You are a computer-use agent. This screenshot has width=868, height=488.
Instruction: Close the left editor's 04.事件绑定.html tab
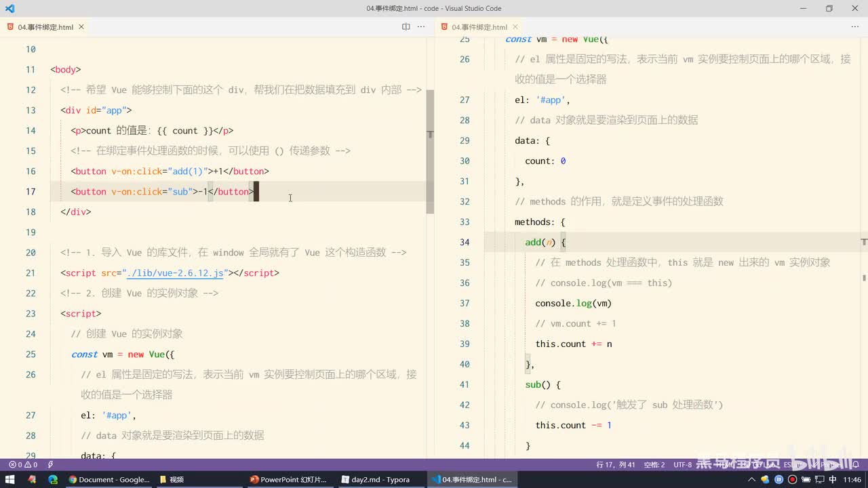(81, 27)
